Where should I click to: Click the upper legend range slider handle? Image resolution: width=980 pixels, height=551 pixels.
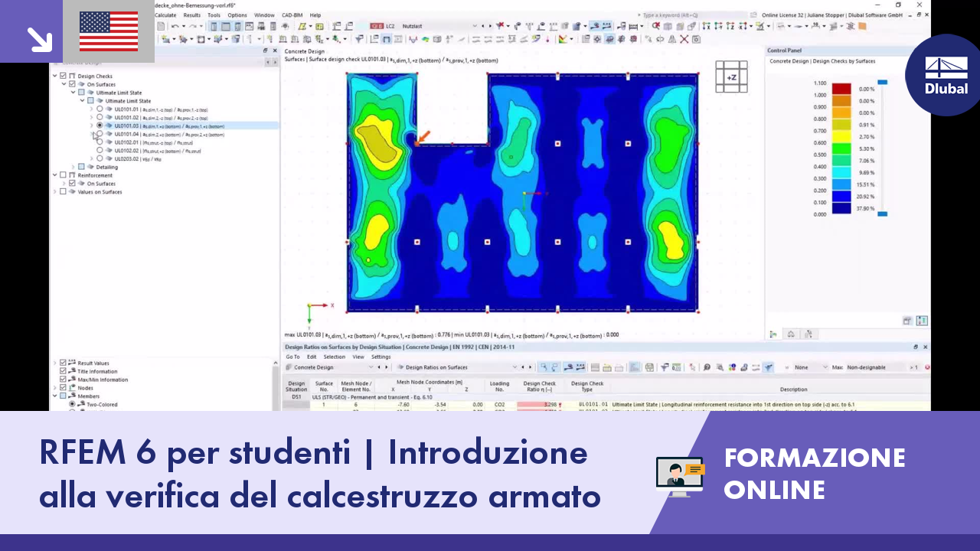[x=882, y=82]
